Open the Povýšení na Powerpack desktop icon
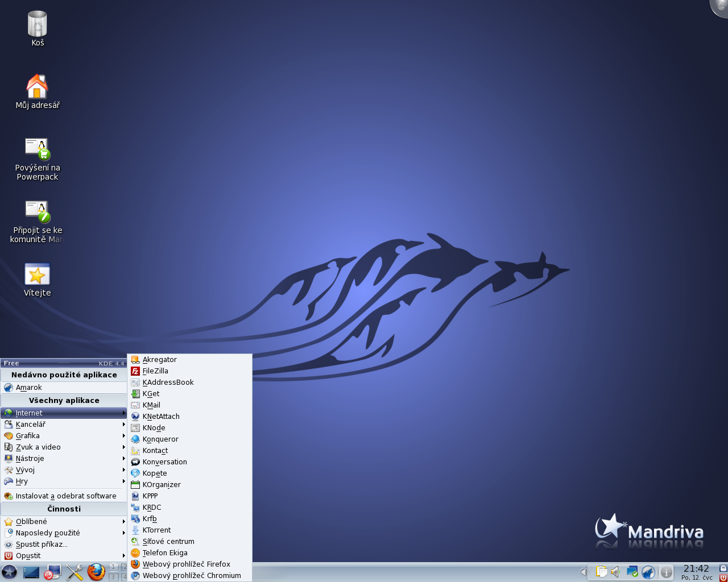This screenshot has width=728, height=582. [38, 159]
